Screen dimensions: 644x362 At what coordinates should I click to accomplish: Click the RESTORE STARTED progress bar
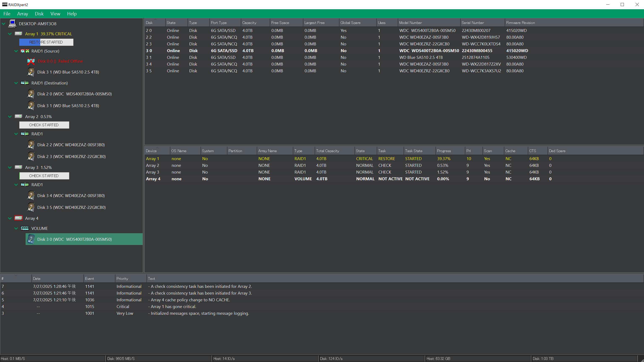click(46, 42)
